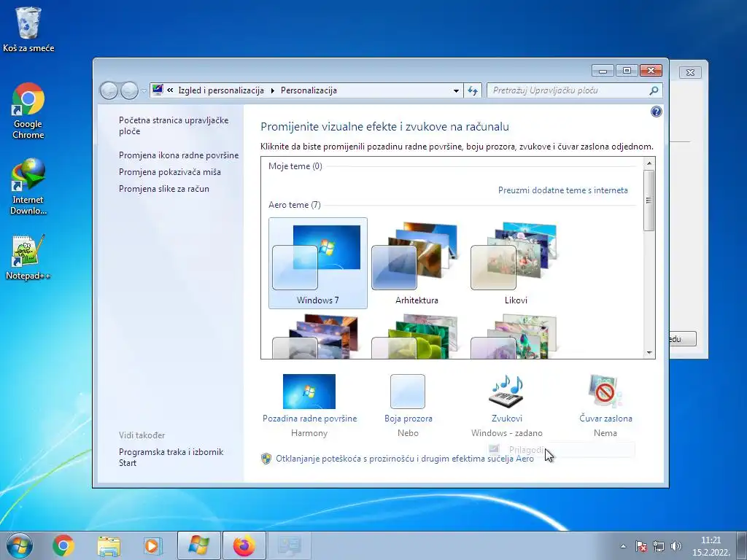
Task: Click the Forward navigation arrow
Action: click(x=128, y=90)
